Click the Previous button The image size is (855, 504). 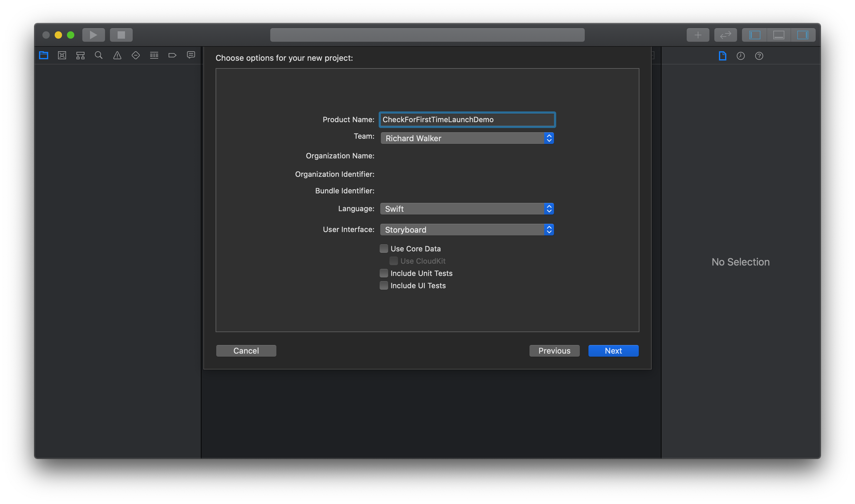click(554, 351)
